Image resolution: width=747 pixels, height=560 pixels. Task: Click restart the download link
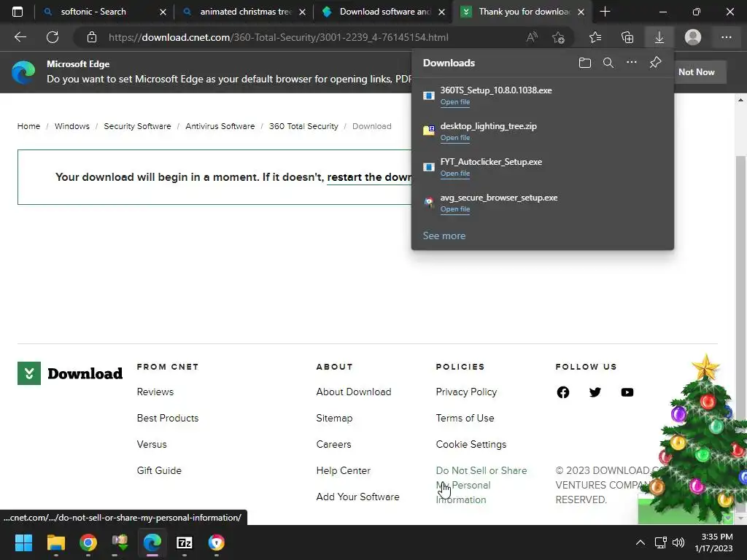[x=369, y=177]
